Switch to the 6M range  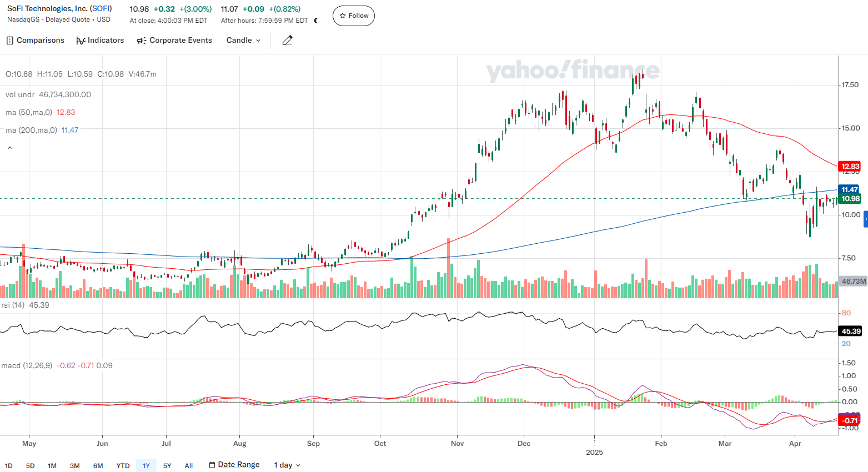click(x=98, y=466)
